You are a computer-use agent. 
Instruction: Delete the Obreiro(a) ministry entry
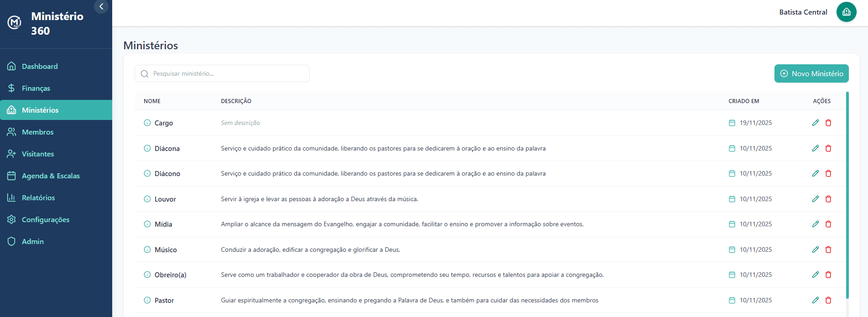pos(828,275)
